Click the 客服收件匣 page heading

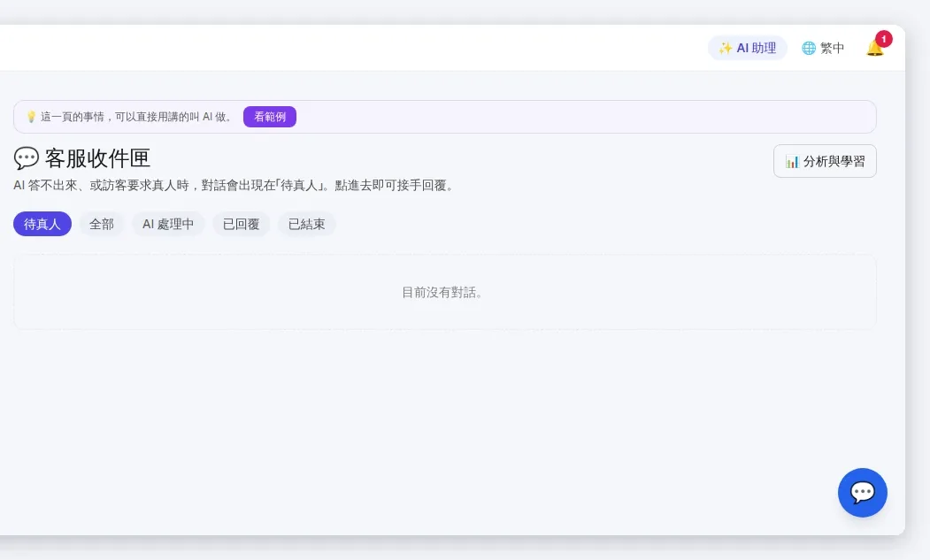(81, 158)
